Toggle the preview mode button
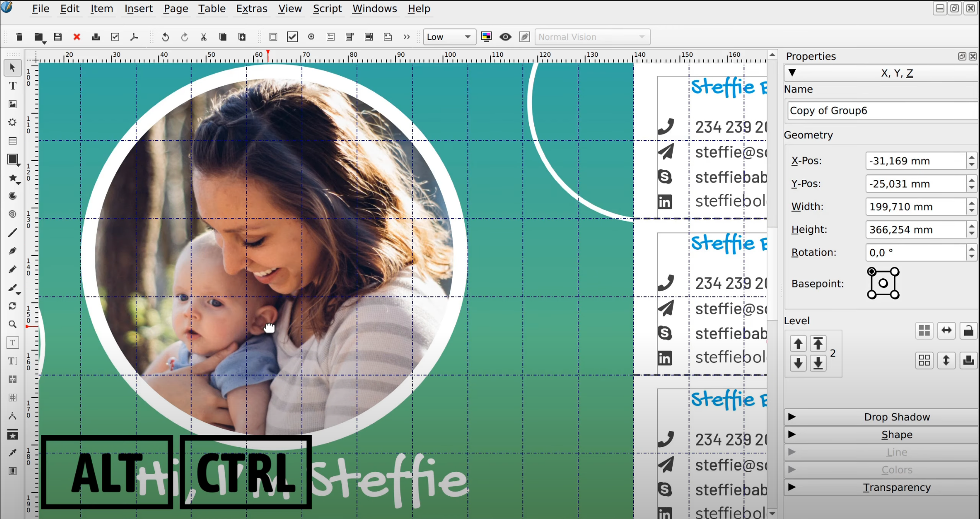 click(506, 37)
